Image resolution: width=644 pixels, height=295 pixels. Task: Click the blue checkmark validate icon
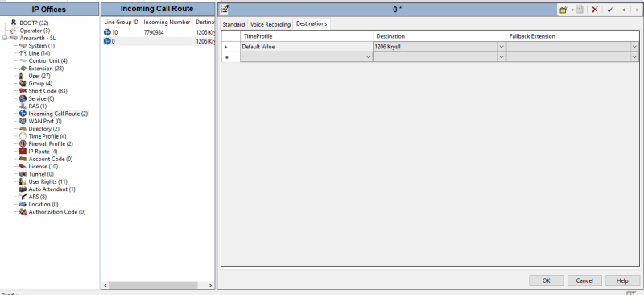609,10
